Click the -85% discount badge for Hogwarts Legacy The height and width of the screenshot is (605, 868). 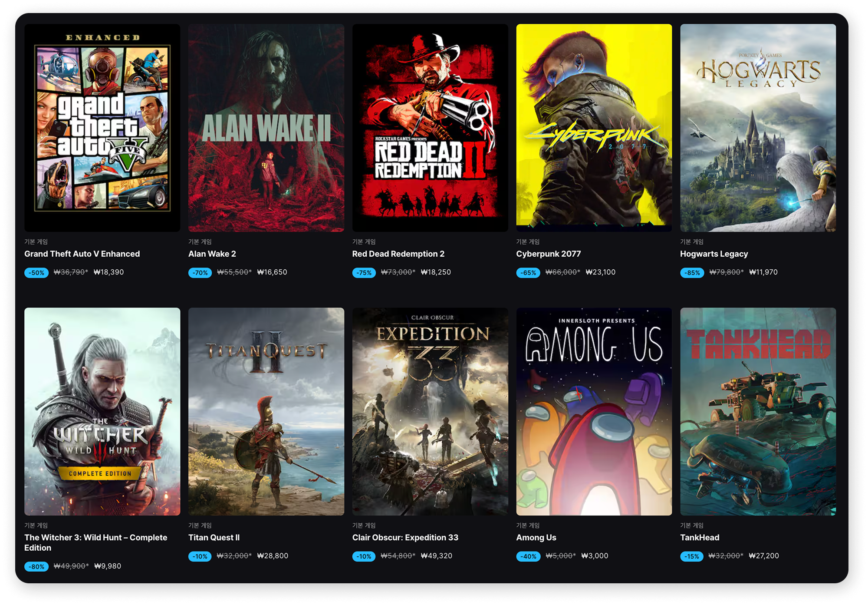(x=692, y=273)
